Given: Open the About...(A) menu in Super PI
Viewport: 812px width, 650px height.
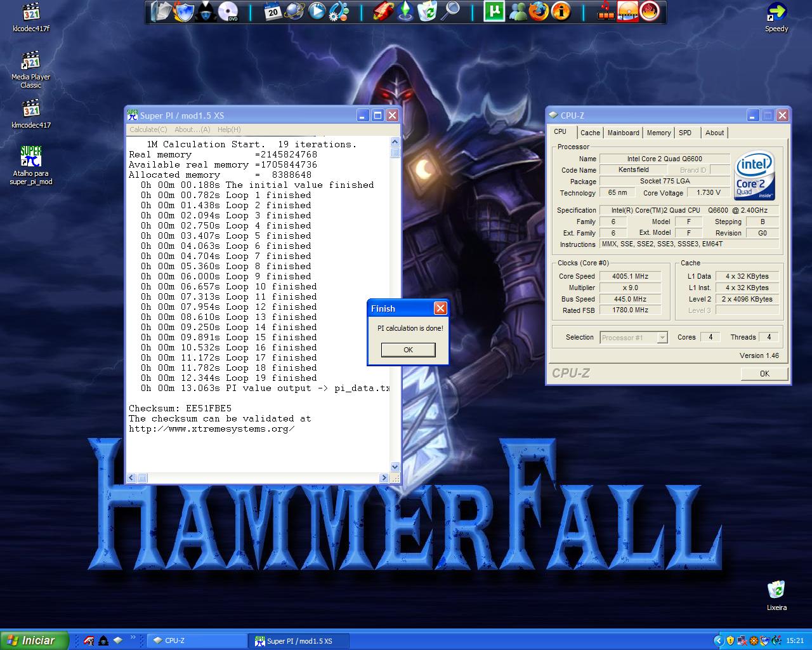Looking at the screenshot, I should (x=192, y=129).
